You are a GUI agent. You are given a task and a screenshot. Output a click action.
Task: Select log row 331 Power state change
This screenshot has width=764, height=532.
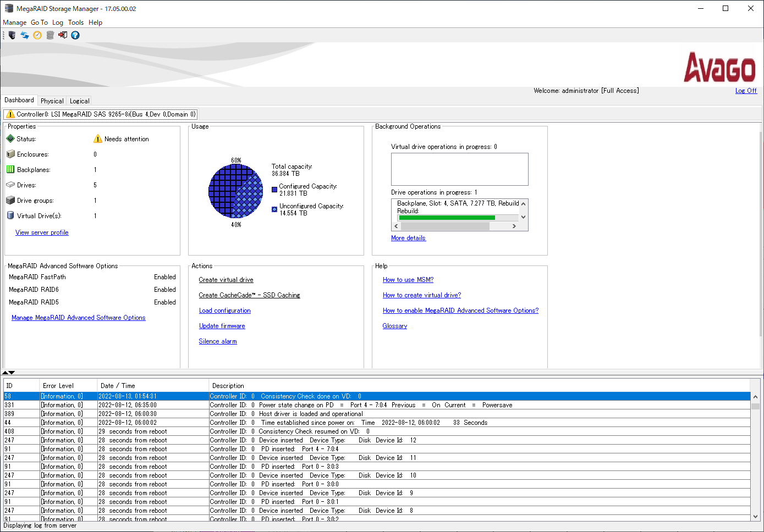click(x=377, y=405)
